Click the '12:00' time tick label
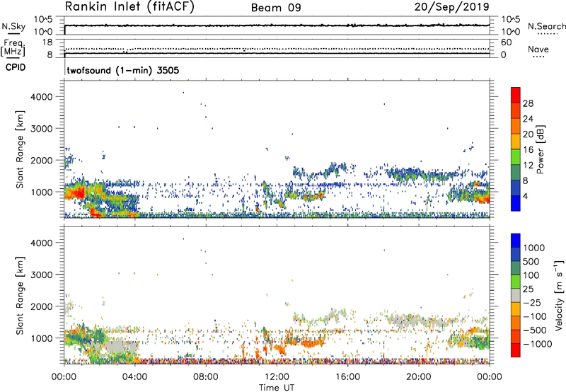Screen dimensions: 566x392 click(277, 377)
